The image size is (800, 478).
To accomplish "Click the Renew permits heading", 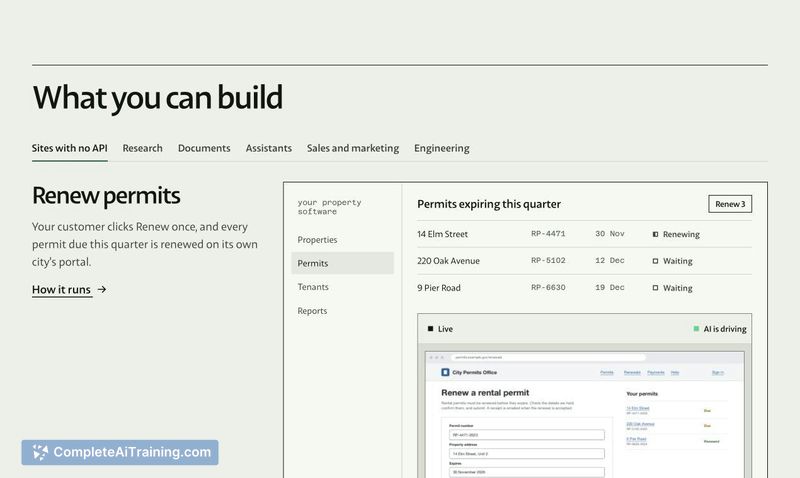I will coord(106,195).
